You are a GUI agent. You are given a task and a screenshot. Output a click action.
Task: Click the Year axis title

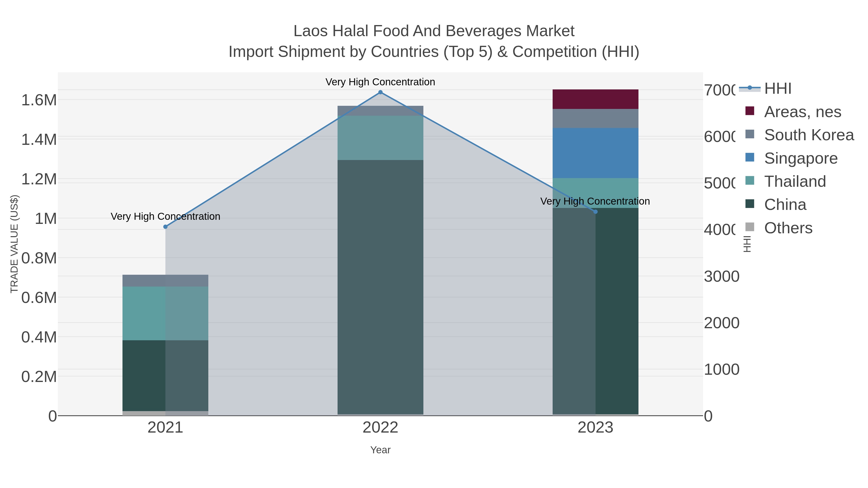coord(380,450)
